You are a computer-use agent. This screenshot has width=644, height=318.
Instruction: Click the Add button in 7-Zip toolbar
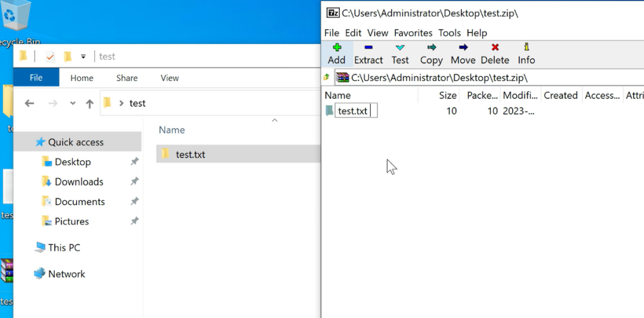click(x=336, y=54)
